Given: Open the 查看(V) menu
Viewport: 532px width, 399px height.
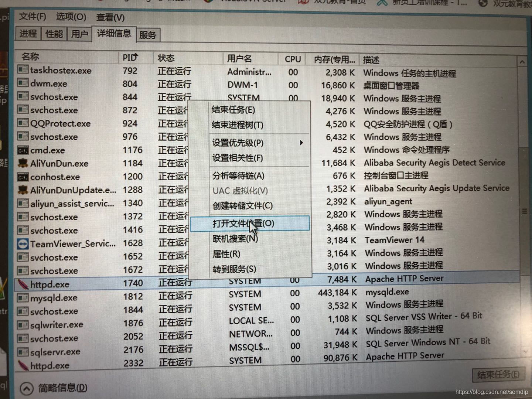Looking at the screenshot, I should click(x=110, y=17).
